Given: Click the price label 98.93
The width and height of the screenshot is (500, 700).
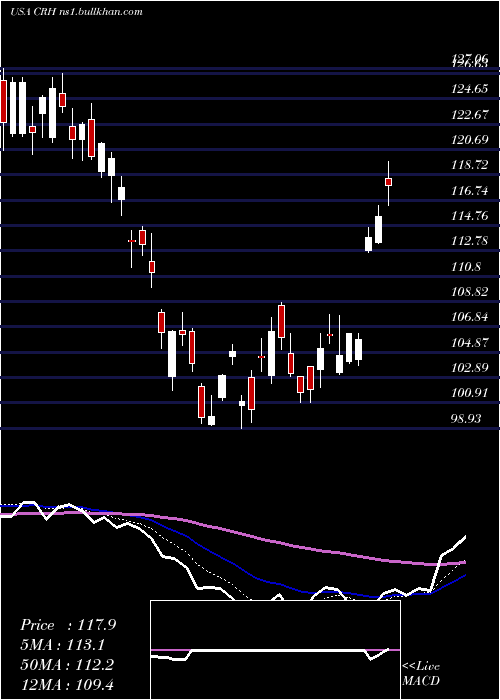Looking at the screenshot, I should (x=467, y=418).
